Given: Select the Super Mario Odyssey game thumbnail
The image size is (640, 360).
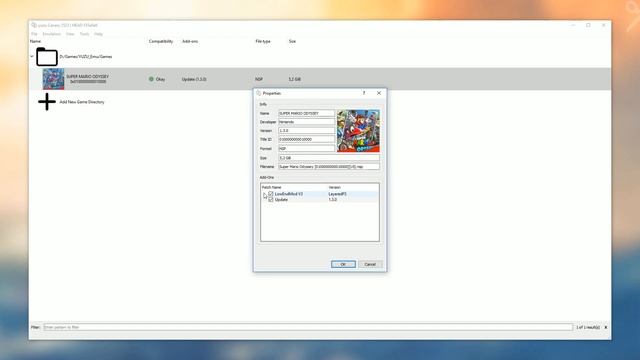Looking at the screenshot, I should pos(53,79).
